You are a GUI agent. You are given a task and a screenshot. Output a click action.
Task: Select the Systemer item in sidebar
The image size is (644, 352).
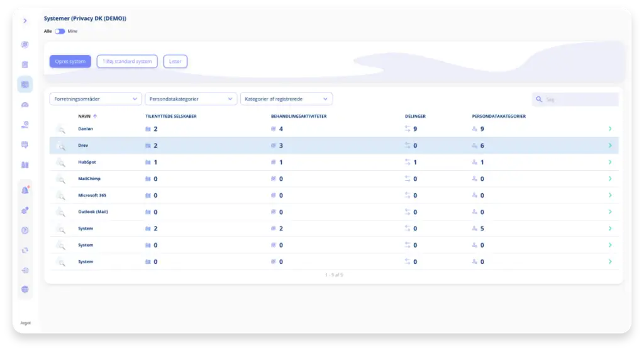(x=25, y=84)
